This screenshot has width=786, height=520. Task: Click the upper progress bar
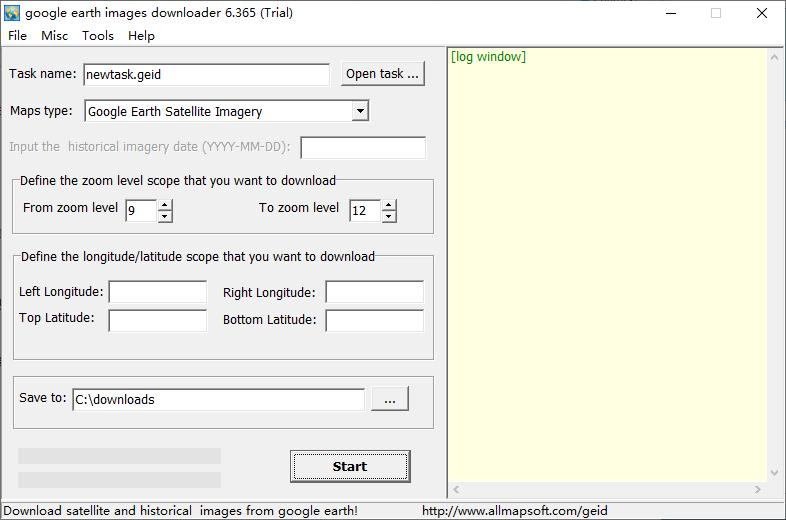tap(119, 456)
